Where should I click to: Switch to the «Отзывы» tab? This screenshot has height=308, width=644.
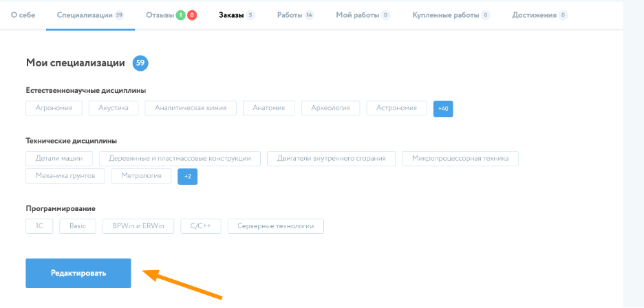point(160,14)
